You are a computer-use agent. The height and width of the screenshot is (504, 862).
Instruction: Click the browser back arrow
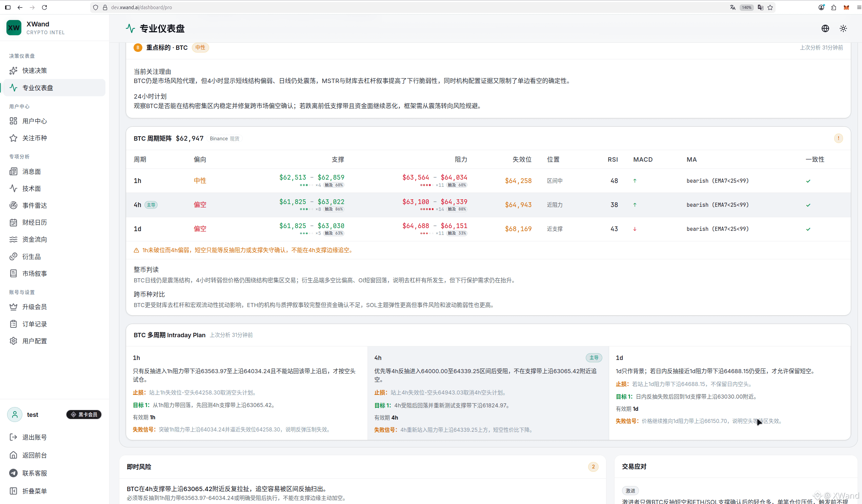(20, 7)
